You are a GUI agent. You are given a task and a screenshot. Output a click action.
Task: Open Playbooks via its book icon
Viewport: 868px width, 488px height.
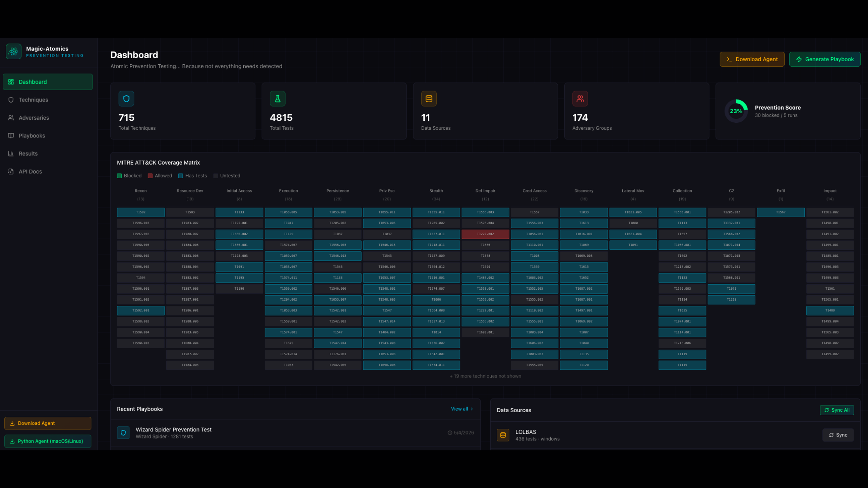[11, 136]
